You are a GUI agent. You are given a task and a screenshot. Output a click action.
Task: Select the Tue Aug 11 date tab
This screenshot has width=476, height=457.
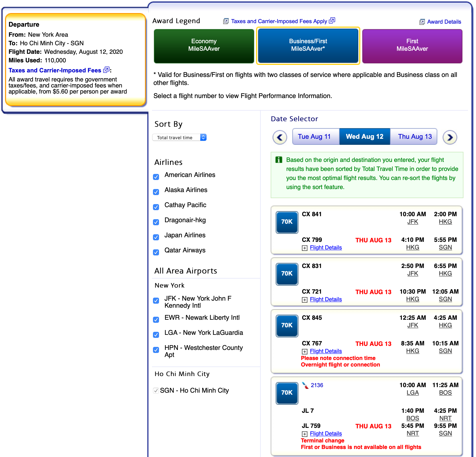[316, 137]
